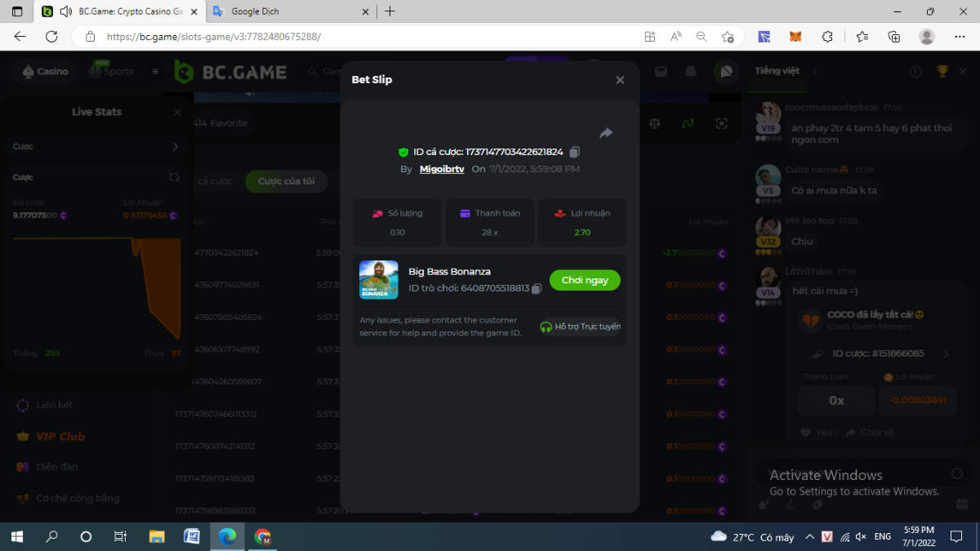The height and width of the screenshot is (551, 980).
Task: Refresh the Live Stats chart
Action: [174, 177]
